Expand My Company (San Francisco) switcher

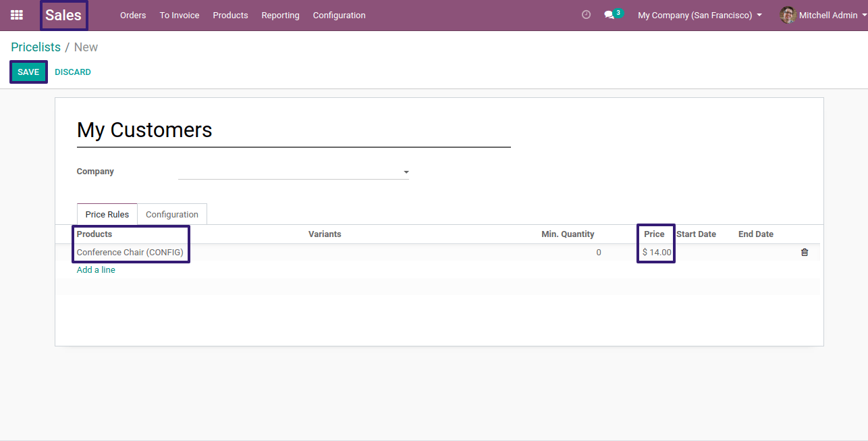point(700,15)
